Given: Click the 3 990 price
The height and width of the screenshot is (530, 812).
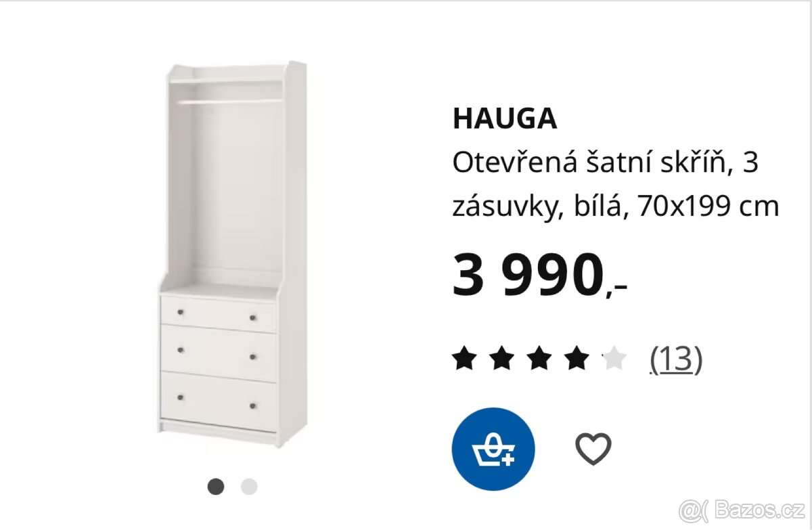Looking at the screenshot, I should (x=539, y=275).
